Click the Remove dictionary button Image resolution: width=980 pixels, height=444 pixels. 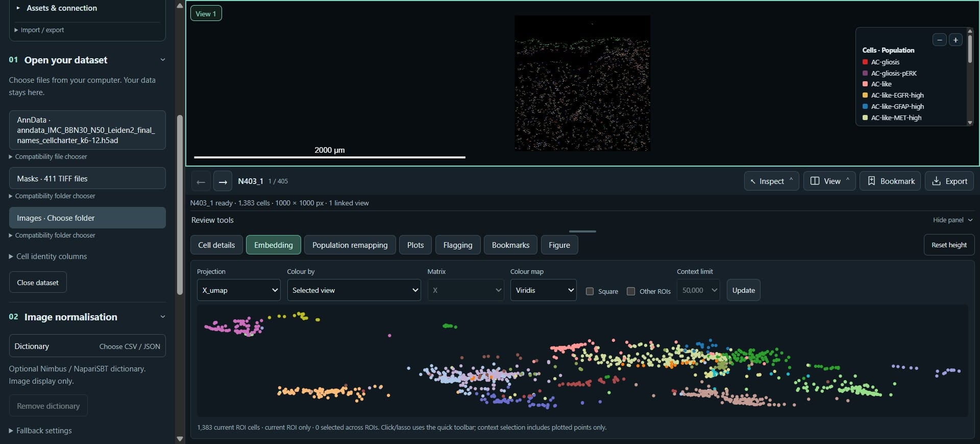point(48,406)
